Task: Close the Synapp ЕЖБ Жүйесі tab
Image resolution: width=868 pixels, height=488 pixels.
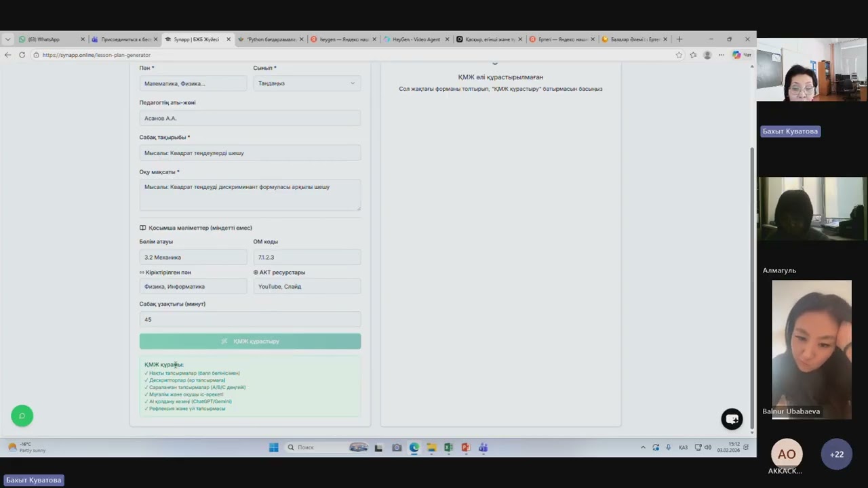Action: 229,39
